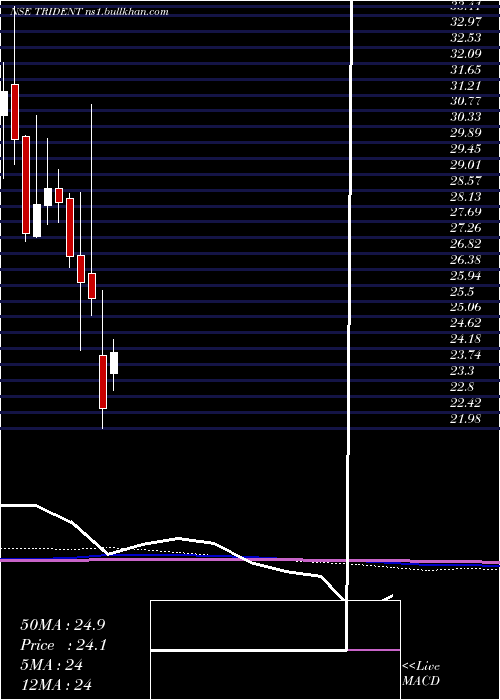This screenshot has height=700, width=500.
Task: Click the 25.06 price axis label
Action: click(465, 307)
